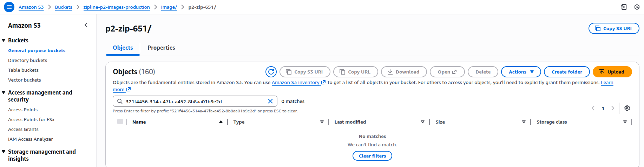This screenshot has width=644, height=167.
Task: Sort by Name ascending arrow
Action: 221,122
